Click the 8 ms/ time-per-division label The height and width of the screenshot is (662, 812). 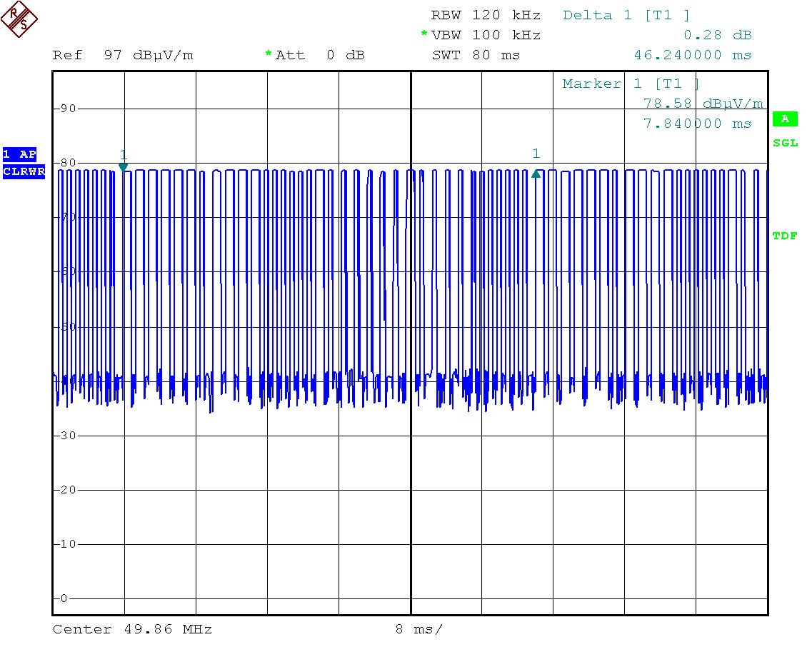[418, 629]
